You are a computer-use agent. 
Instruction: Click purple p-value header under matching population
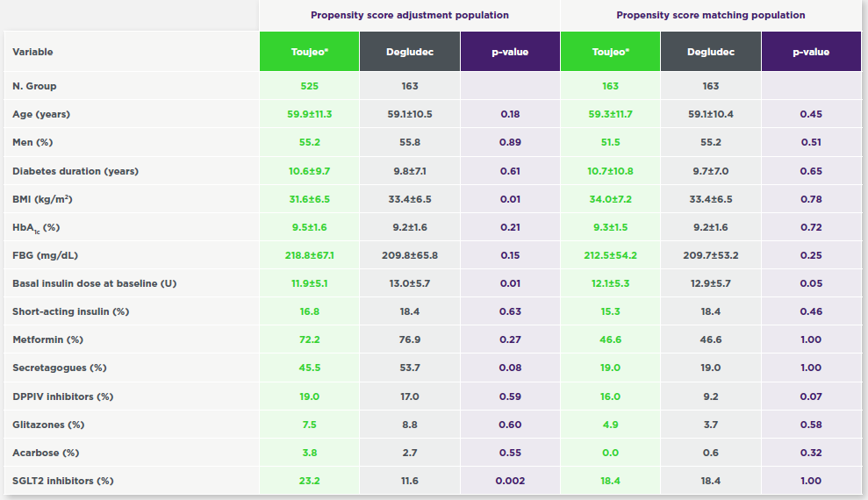(x=810, y=52)
